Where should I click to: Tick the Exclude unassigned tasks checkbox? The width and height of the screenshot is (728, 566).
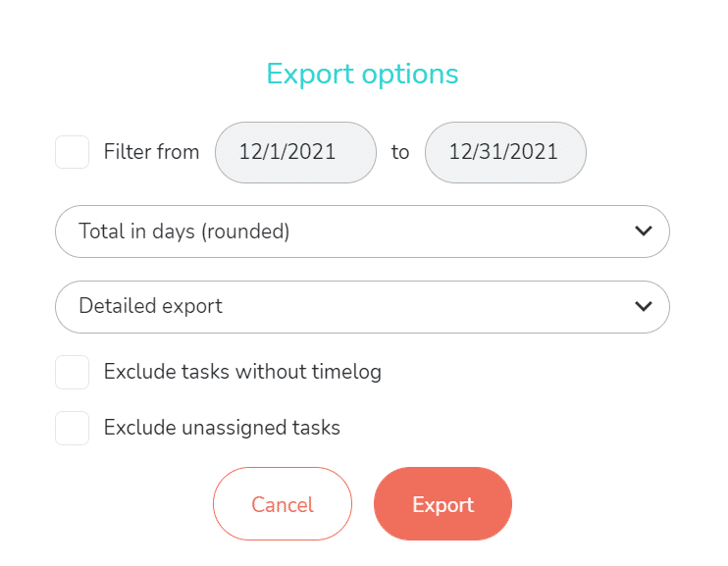click(x=72, y=428)
